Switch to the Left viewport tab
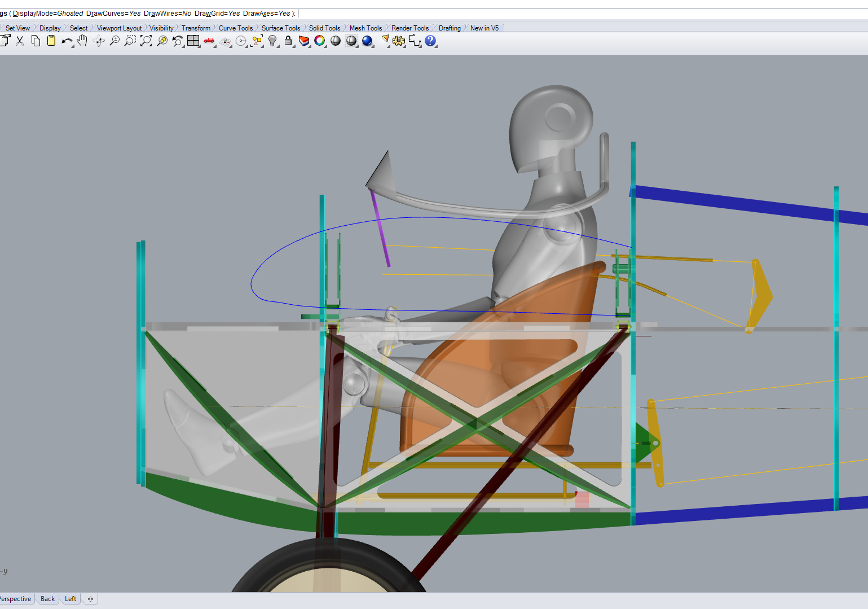 [x=71, y=599]
